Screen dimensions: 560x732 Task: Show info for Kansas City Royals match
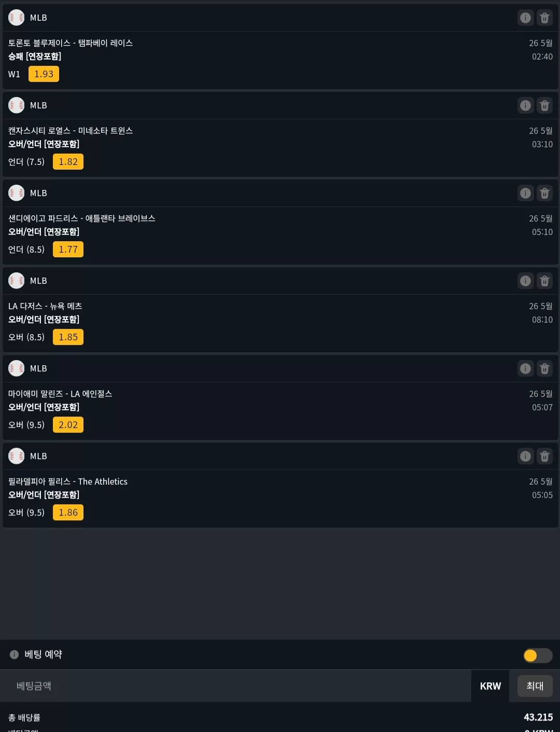[526, 105]
